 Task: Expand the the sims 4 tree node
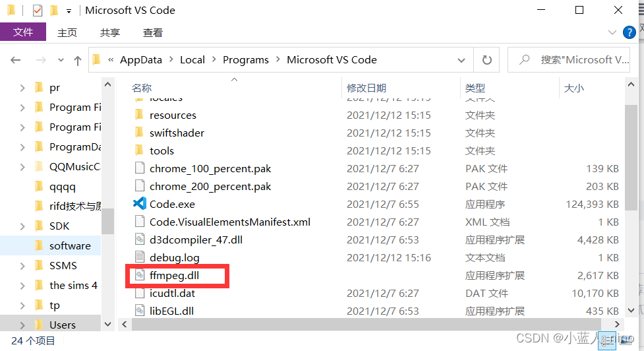coord(22,285)
